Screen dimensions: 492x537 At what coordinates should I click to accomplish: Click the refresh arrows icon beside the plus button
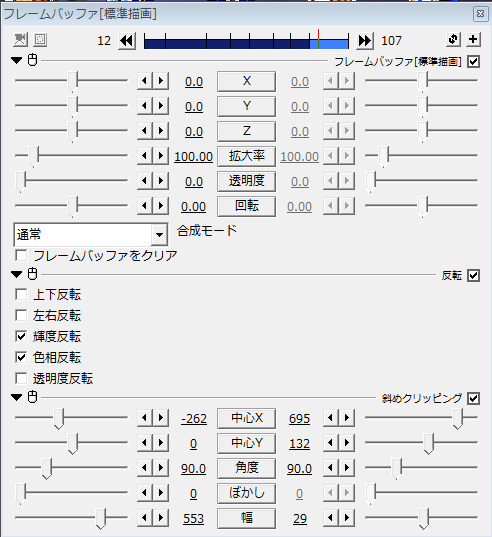pos(453,40)
